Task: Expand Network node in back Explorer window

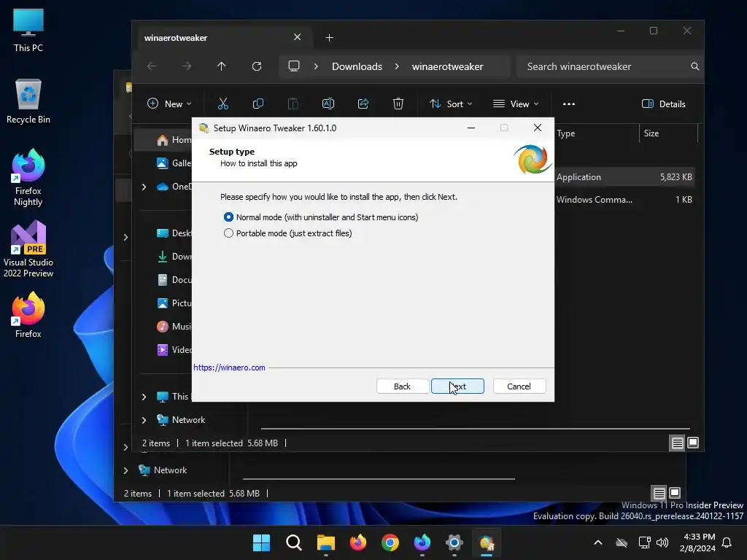Action: pyautogui.click(x=125, y=470)
